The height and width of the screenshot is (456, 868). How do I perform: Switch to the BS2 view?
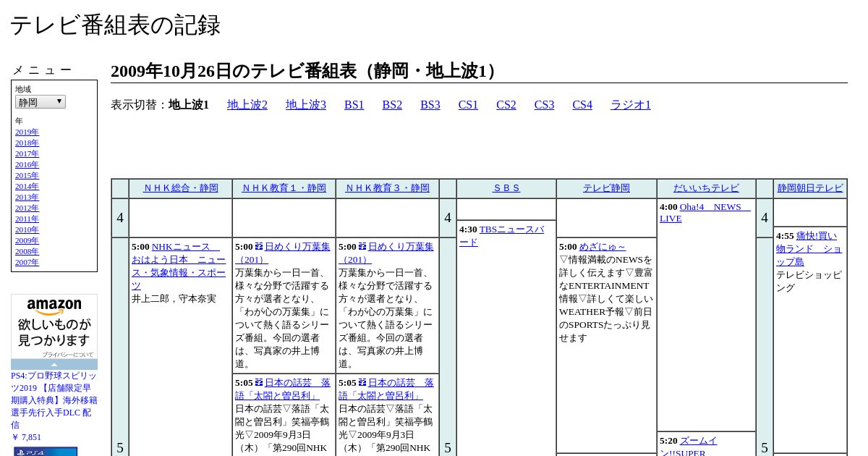[x=392, y=105]
